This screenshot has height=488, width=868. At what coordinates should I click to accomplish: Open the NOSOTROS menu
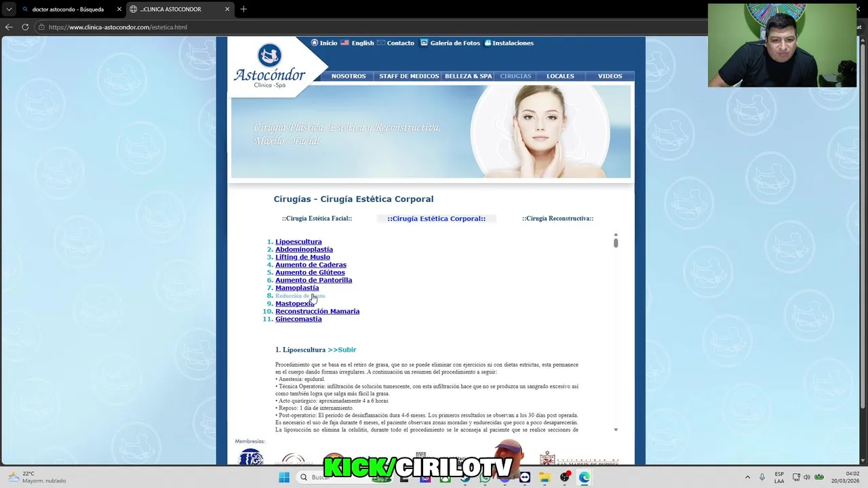click(x=349, y=76)
